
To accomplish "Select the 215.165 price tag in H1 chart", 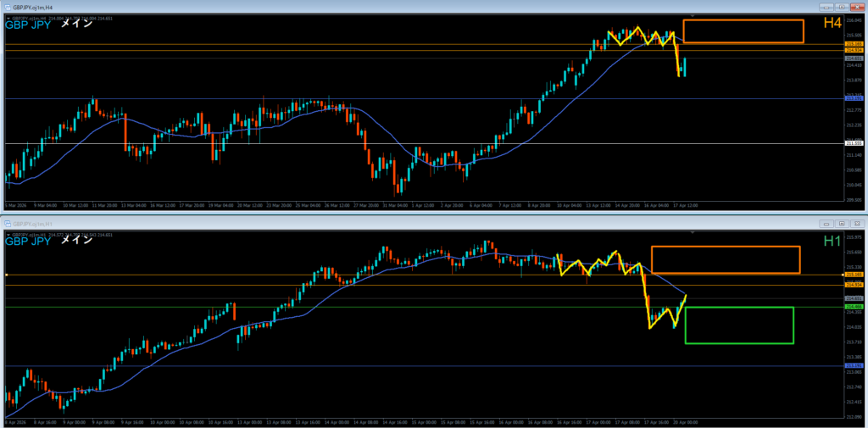I will 853,275.
